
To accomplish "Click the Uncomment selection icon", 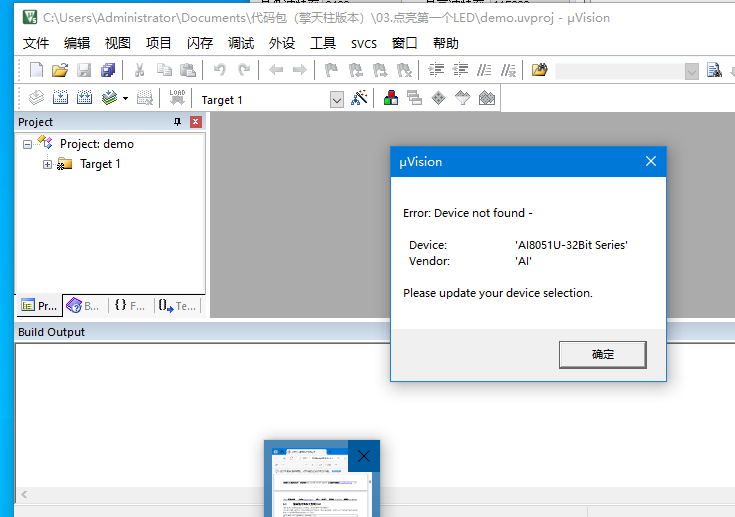I will click(509, 70).
